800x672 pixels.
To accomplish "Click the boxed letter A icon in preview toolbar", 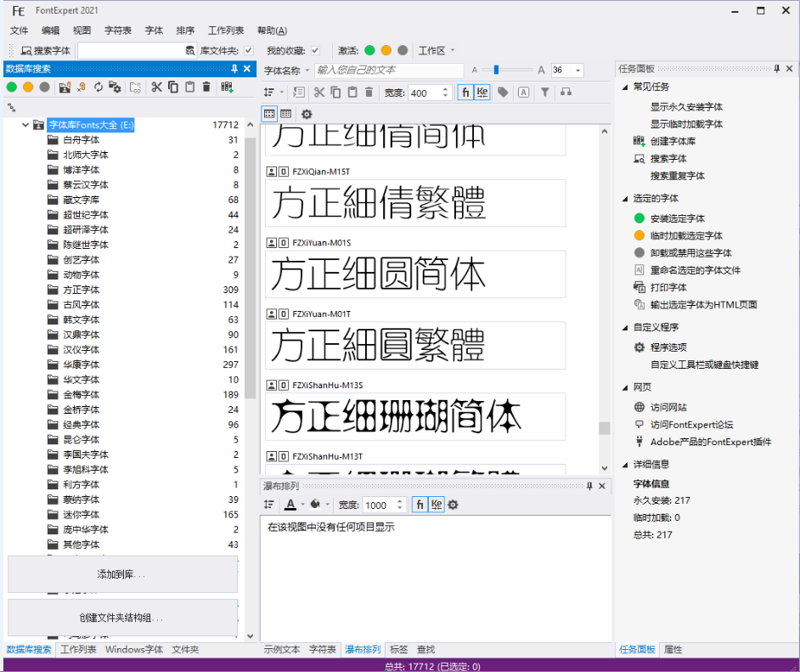I will 523,93.
